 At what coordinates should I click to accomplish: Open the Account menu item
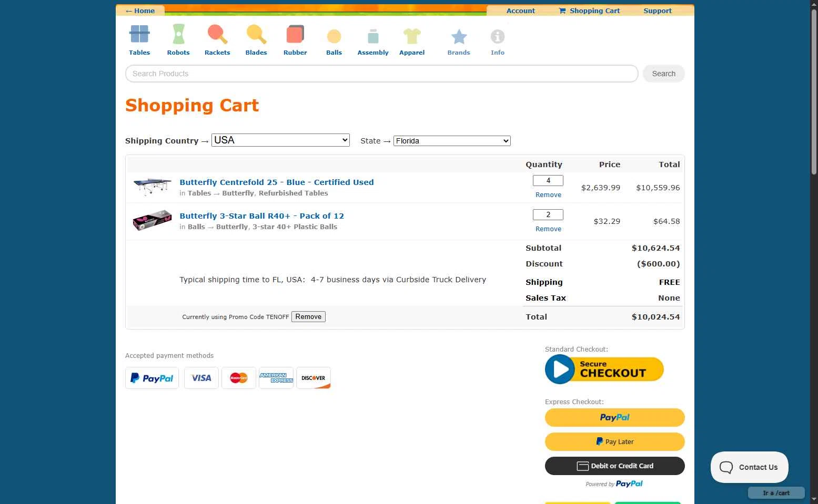click(x=520, y=11)
